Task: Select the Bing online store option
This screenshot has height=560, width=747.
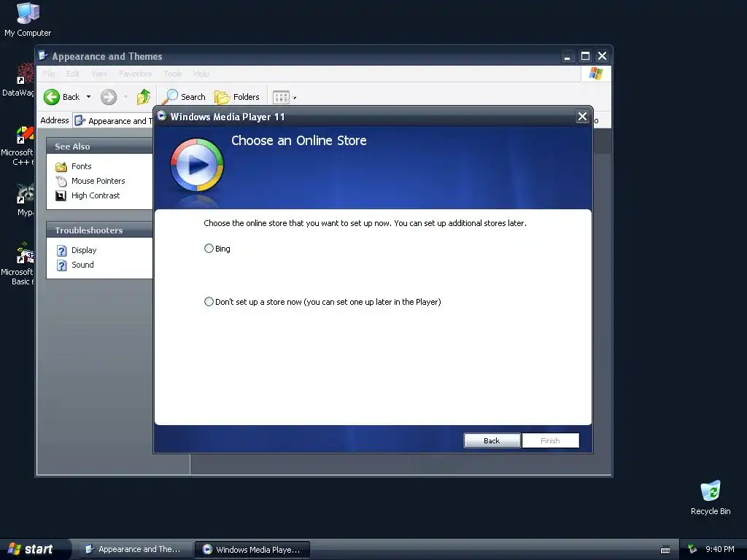Action: (x=209, y=249)
